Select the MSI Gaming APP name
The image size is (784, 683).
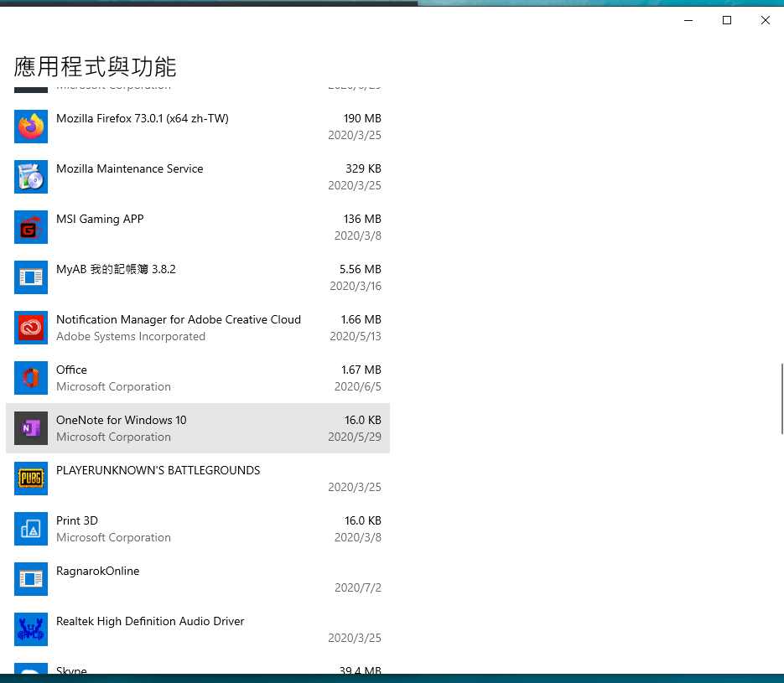point(100,220)
